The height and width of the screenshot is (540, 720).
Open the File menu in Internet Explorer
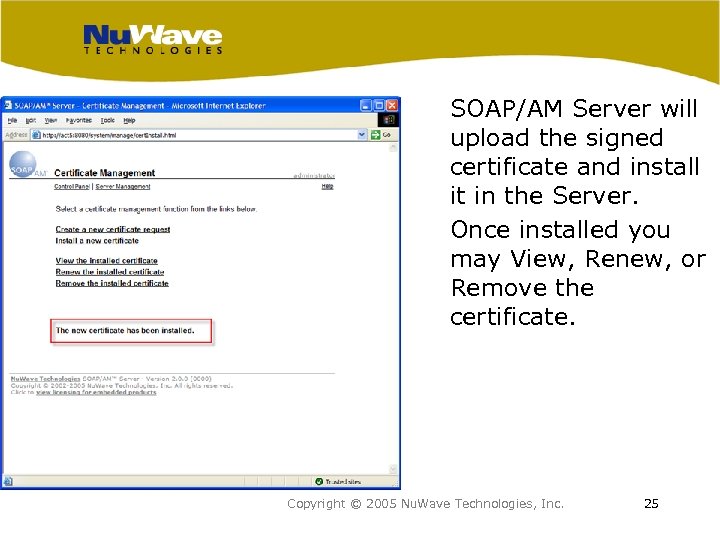click(x=12, y=120)
